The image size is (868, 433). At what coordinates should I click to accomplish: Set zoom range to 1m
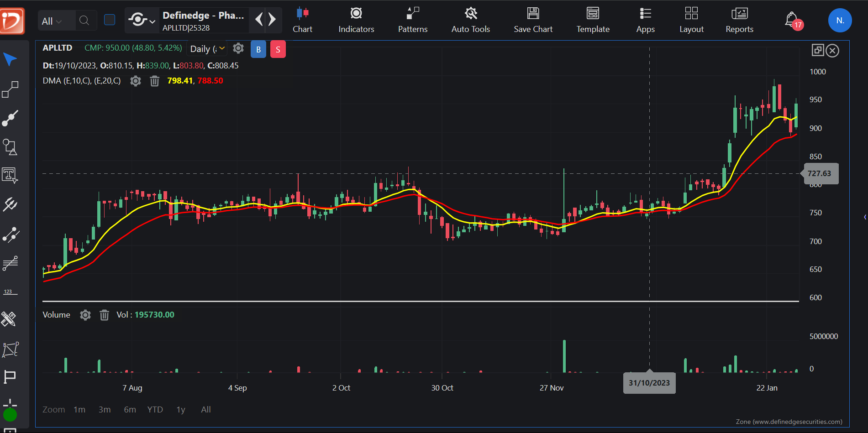click(x=79, y=410)
